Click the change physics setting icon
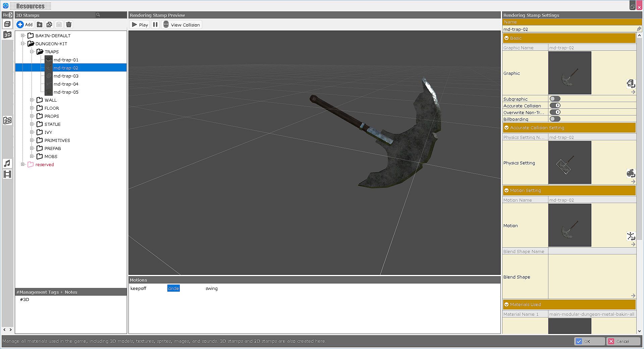 click(x=631, y=173)
